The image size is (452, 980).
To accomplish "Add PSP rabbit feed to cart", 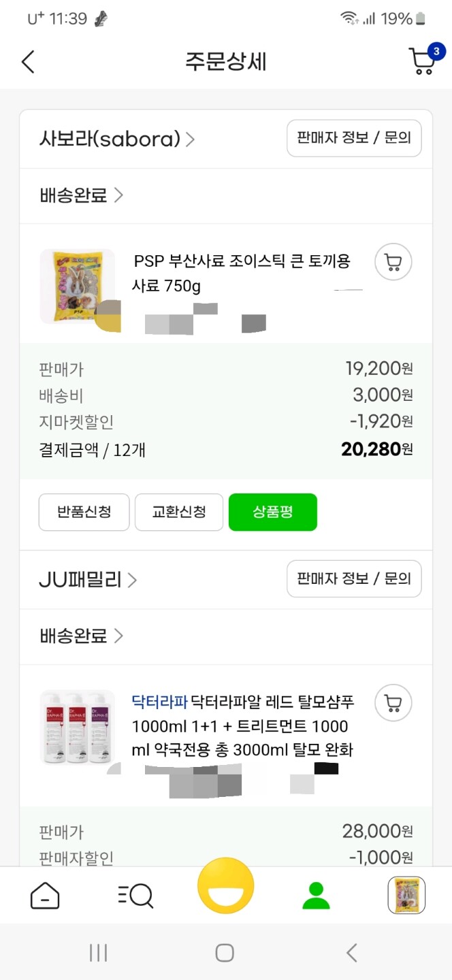I will tap(393, 261).
